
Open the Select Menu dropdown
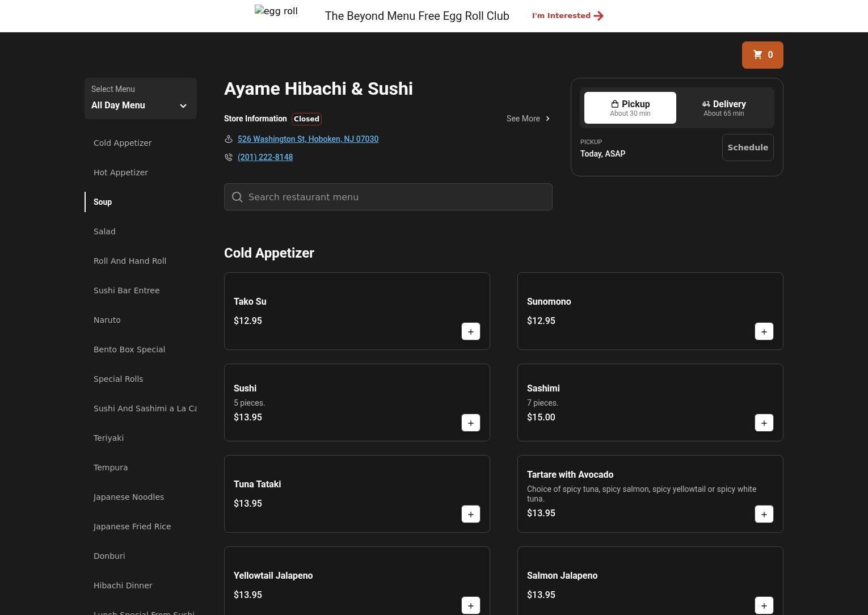(140, 99)
